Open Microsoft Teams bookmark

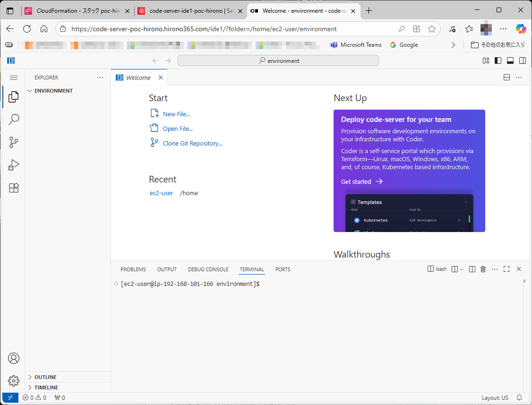[356, 45]
